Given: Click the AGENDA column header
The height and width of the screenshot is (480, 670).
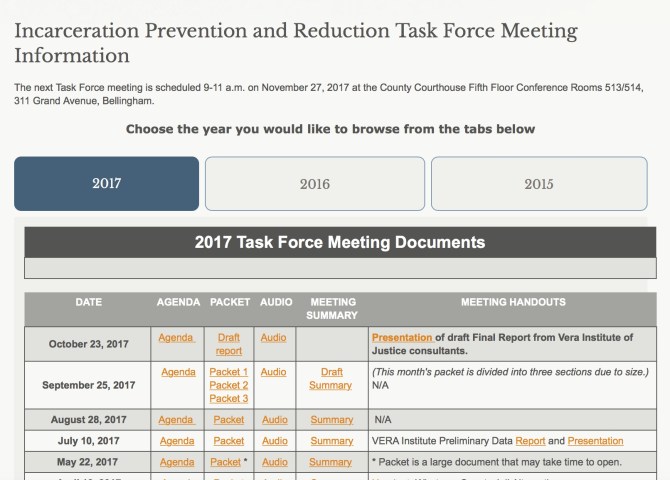Looking at the screenshot, I should (178, 302).
